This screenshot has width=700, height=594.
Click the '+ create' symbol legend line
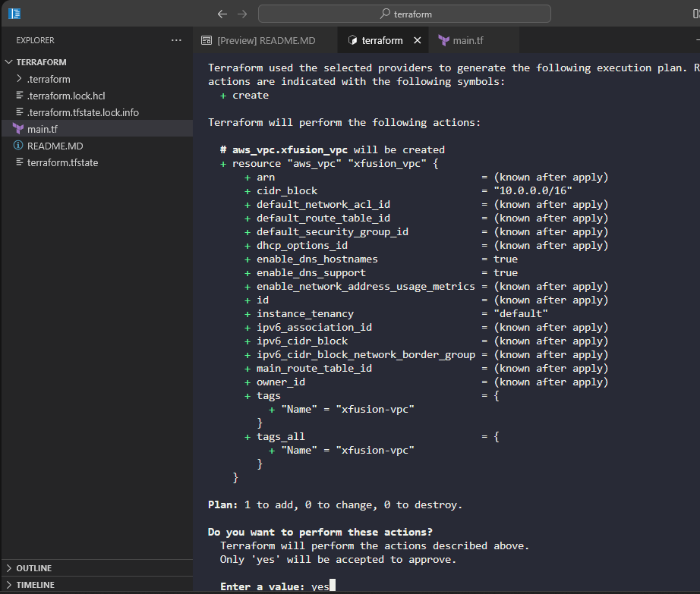click(x=244, y=96)
